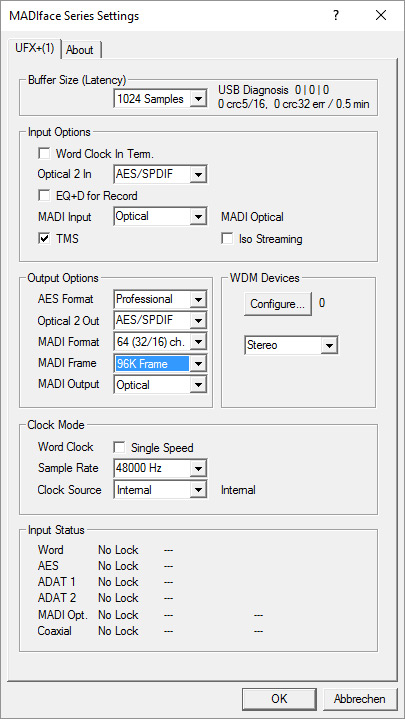Click the AES input status row
This screenshot has height=719, width=405.
click(105, 566)
